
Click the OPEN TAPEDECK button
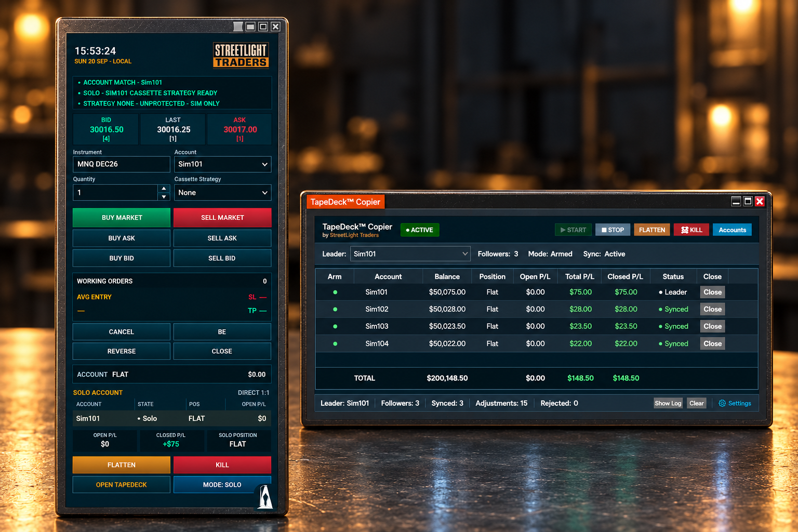click(122, 485)
